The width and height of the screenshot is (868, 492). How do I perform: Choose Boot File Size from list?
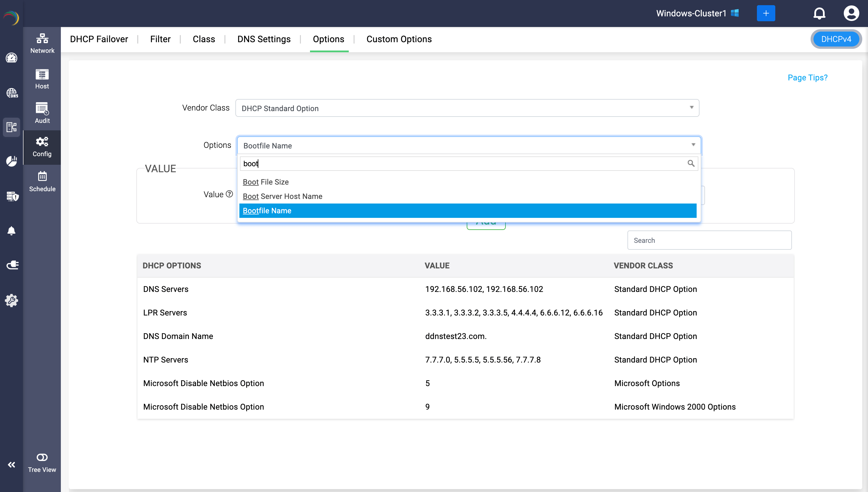tap(266, 182)
